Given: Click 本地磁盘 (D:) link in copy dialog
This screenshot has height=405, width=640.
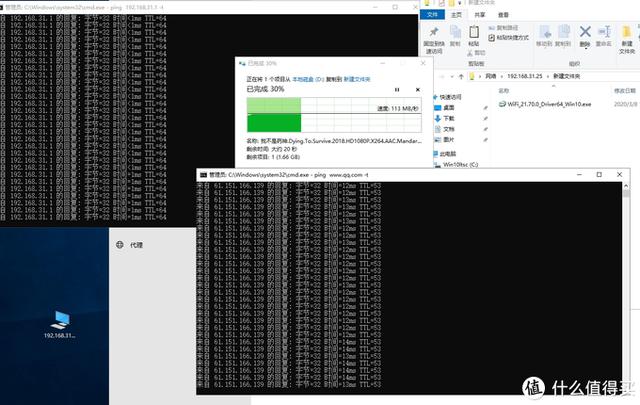Looking at the screenshot, I should 308,80.
